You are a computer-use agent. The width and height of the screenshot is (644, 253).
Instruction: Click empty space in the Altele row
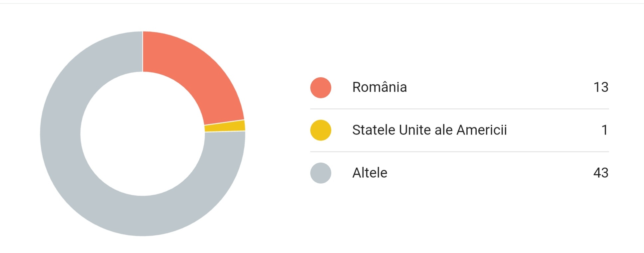(x=489, y=173)
